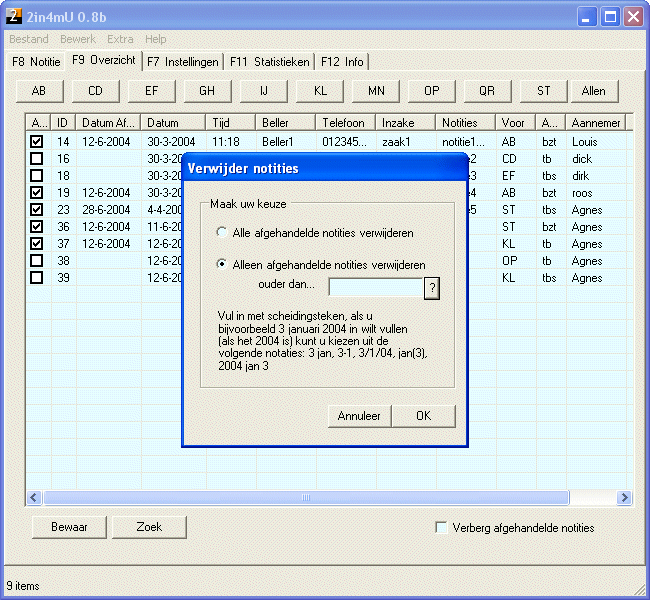Click the '28-6-2004' date cell

tap(106, 210)
